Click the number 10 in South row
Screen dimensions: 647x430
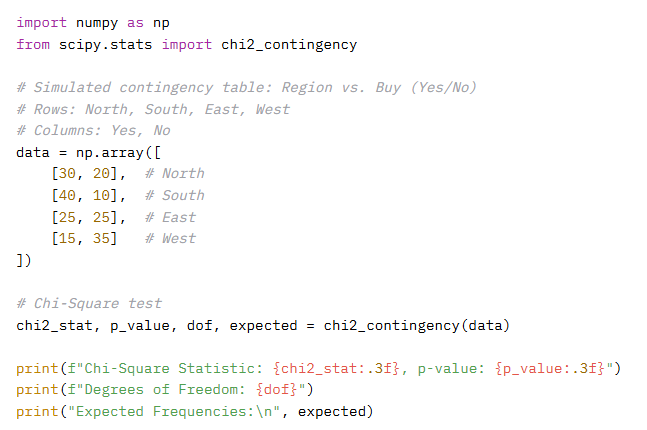[x=101, y=196]
